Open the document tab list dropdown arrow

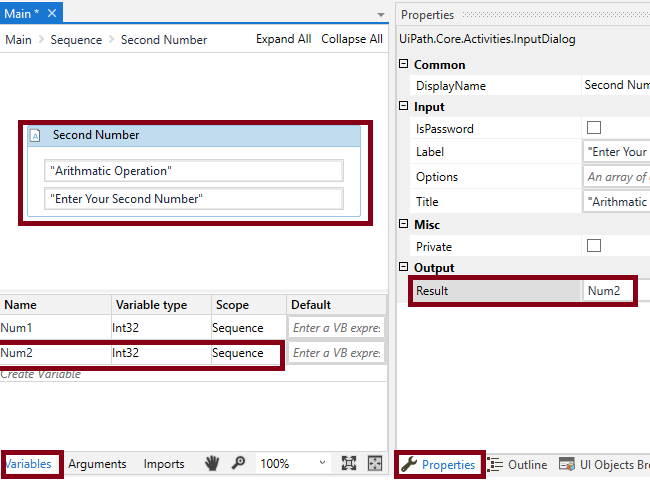point(381,15)
